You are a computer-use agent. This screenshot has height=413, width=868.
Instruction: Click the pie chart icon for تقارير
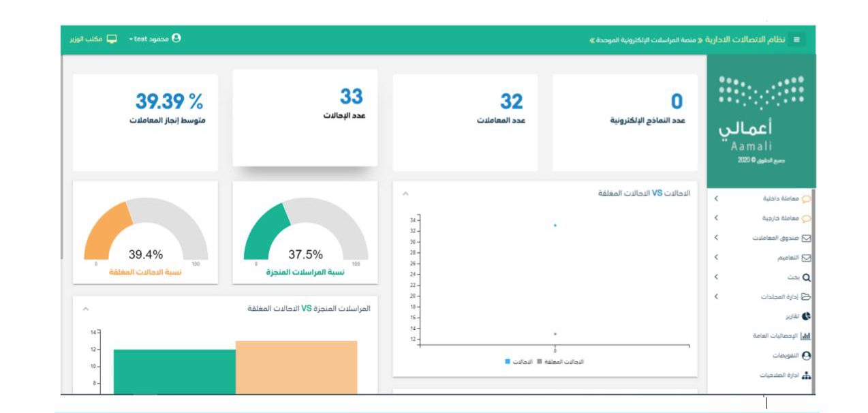click(x=807, y=317)
